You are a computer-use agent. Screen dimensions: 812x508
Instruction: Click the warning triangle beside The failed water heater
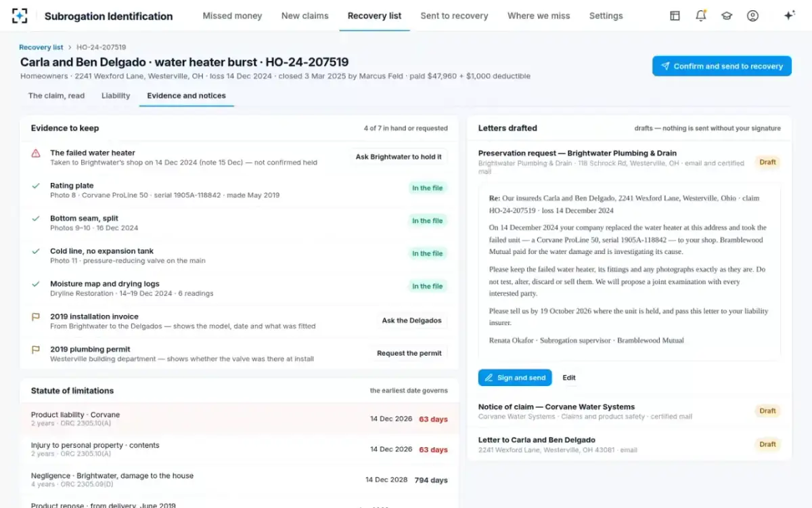(36, 154)
